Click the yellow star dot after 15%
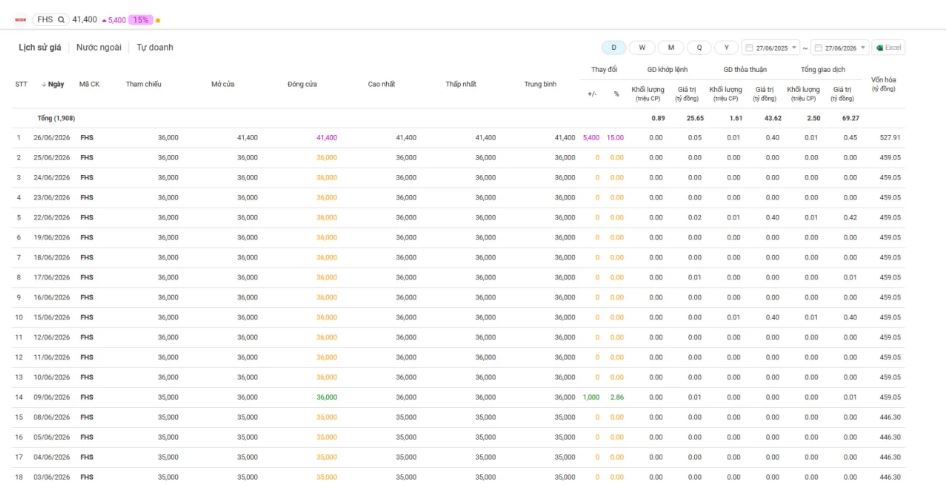This screenshot has height=487, width=947. point(158,21)
